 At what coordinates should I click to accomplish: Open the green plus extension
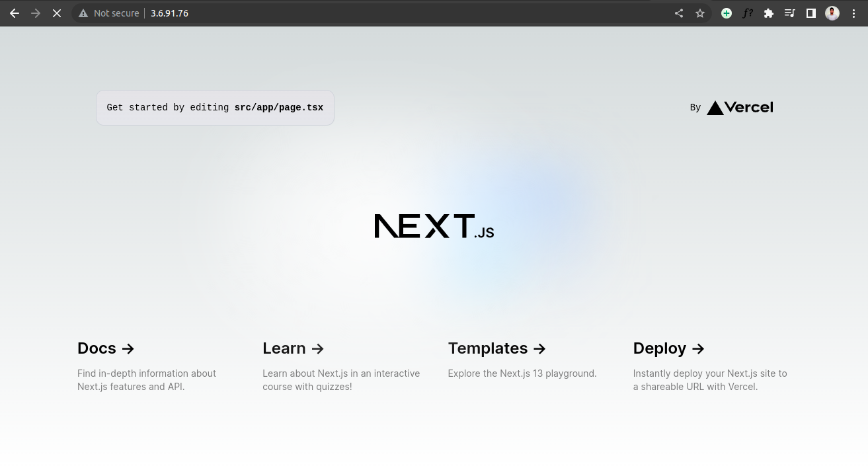pyautogui.click(x=727, y=13)
